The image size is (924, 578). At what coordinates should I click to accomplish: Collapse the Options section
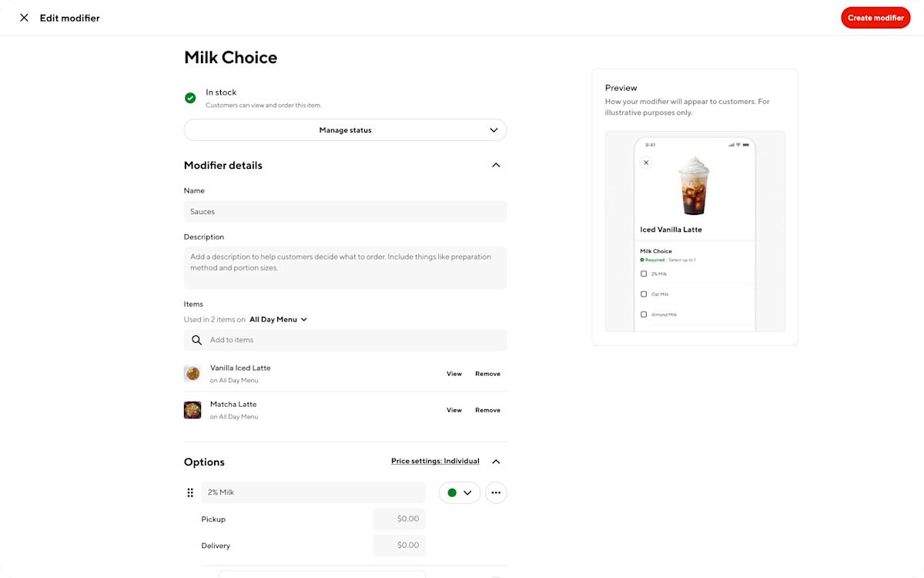[496, 462]
